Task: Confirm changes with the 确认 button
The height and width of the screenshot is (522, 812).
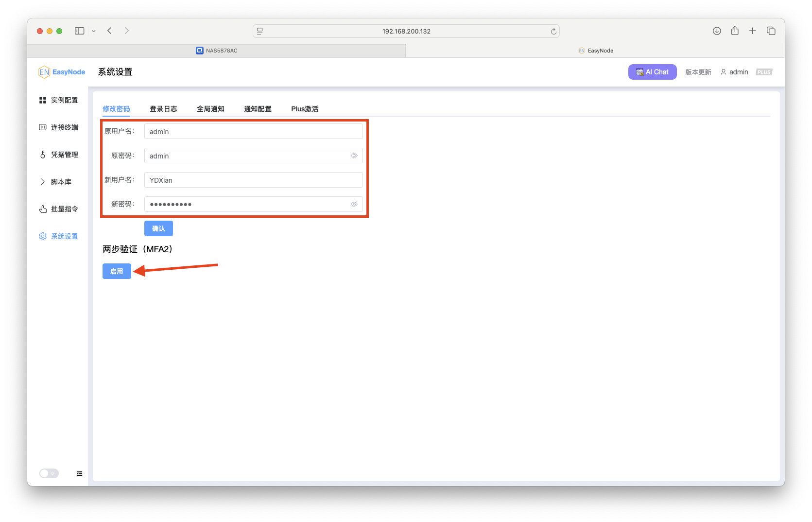Action: (158, 228)
